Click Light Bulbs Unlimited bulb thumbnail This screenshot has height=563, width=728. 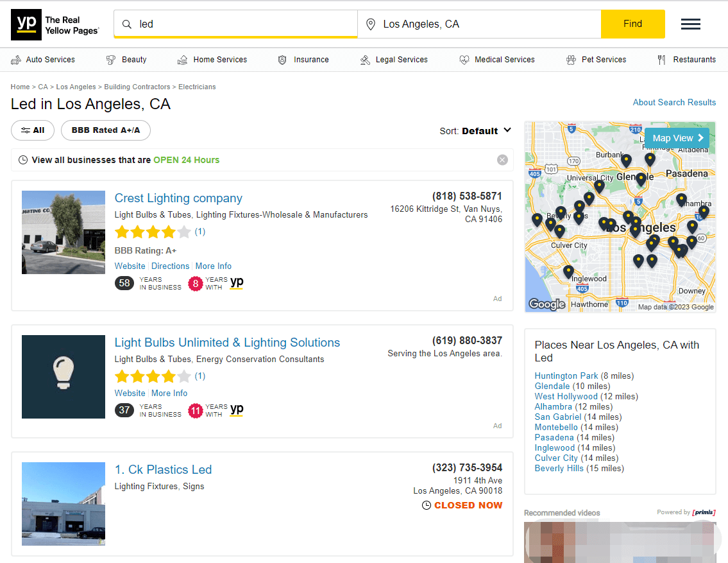63,377
